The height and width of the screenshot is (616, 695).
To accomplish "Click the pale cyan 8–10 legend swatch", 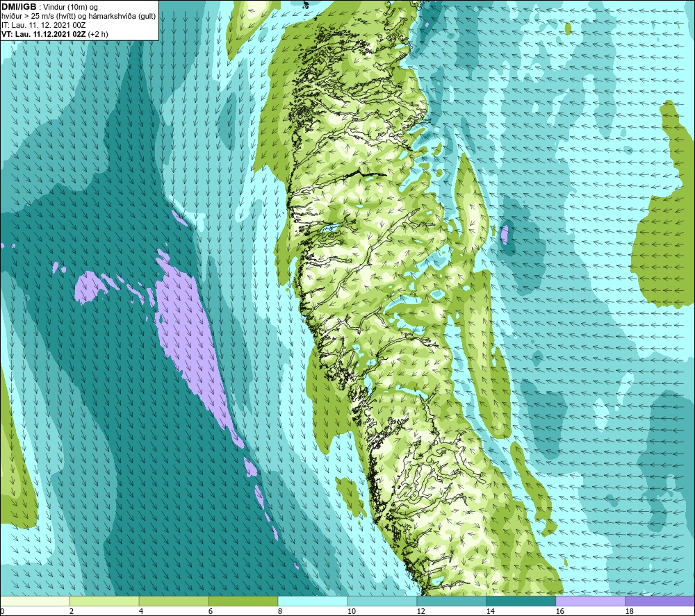I will coord(313,601).
